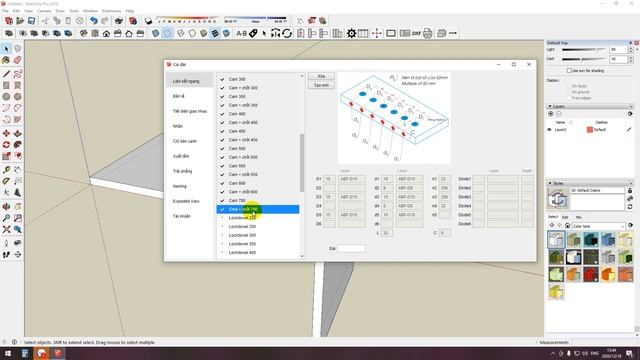Toggle visibility eye of Layer0
Image resolution: width=640 pixels, height=360 pixels.
point(549,130)
